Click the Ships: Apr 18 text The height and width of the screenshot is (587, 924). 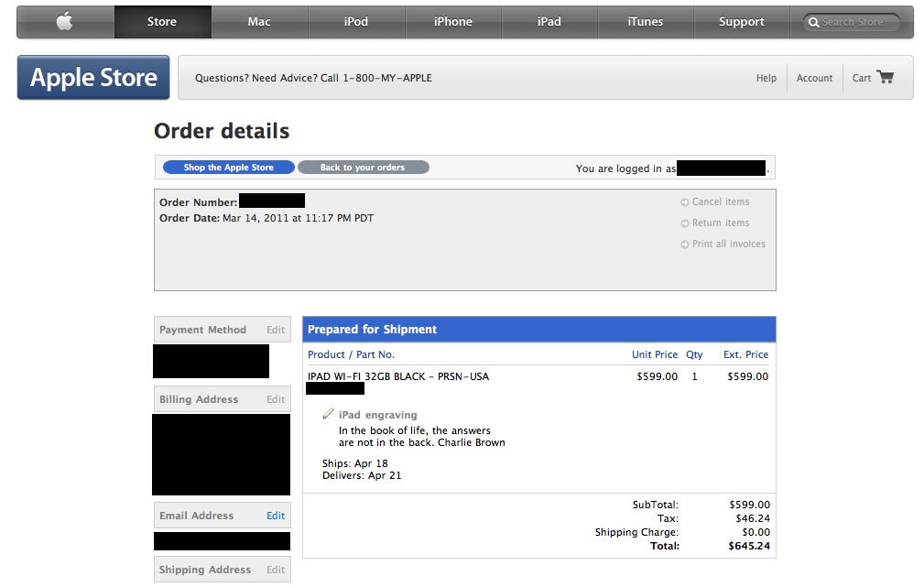(354, 463)
